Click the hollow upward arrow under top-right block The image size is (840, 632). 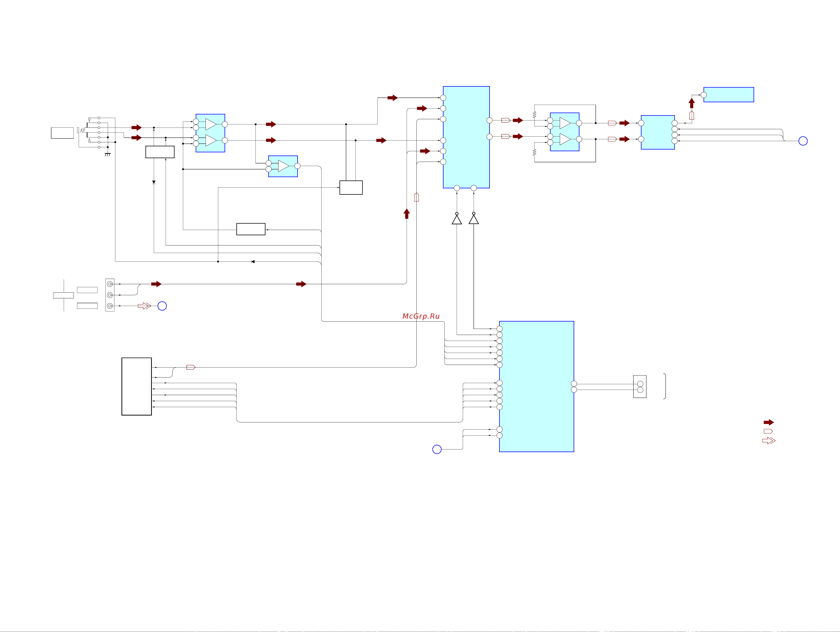tap(692, 115)
